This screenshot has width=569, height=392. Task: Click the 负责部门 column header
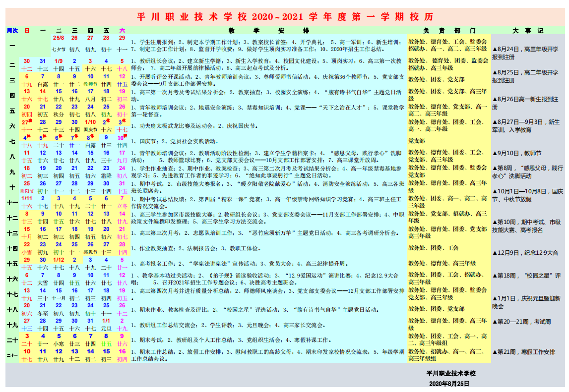449,30
